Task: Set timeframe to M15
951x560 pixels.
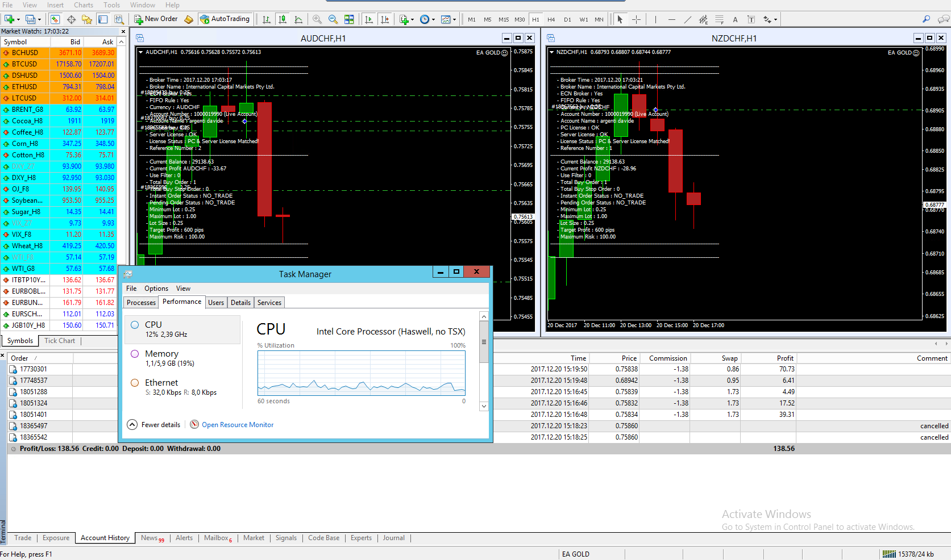Action: click(x=504, y=19)
